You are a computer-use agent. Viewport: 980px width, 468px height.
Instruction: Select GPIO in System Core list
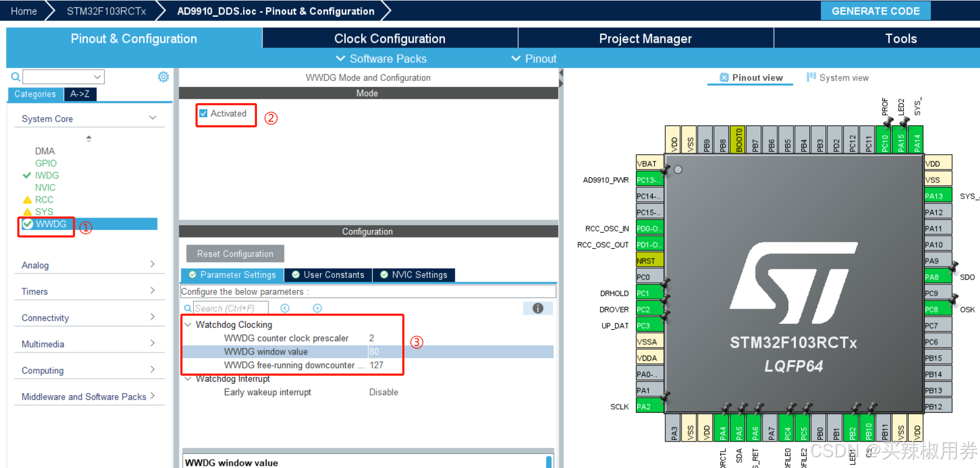click(46, 163)
